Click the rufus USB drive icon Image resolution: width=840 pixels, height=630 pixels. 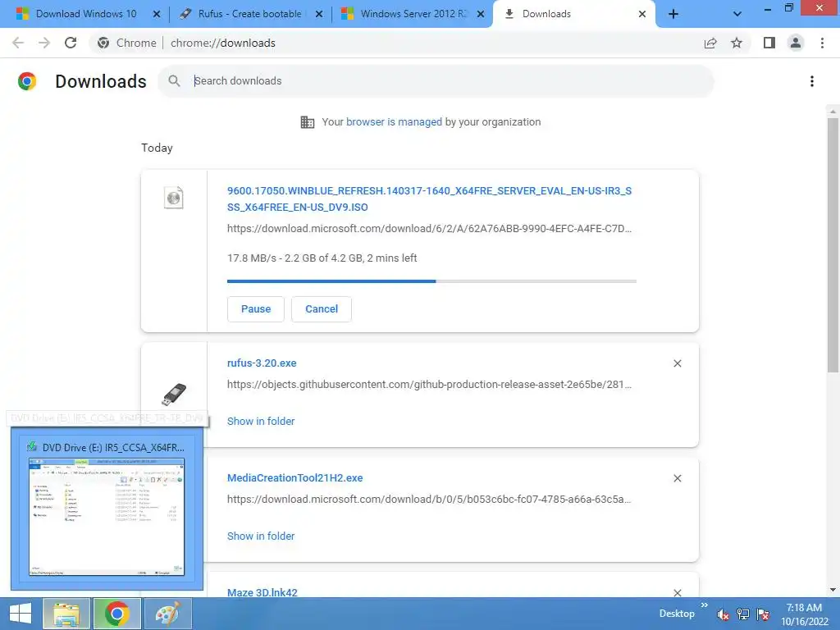[174, 395]
